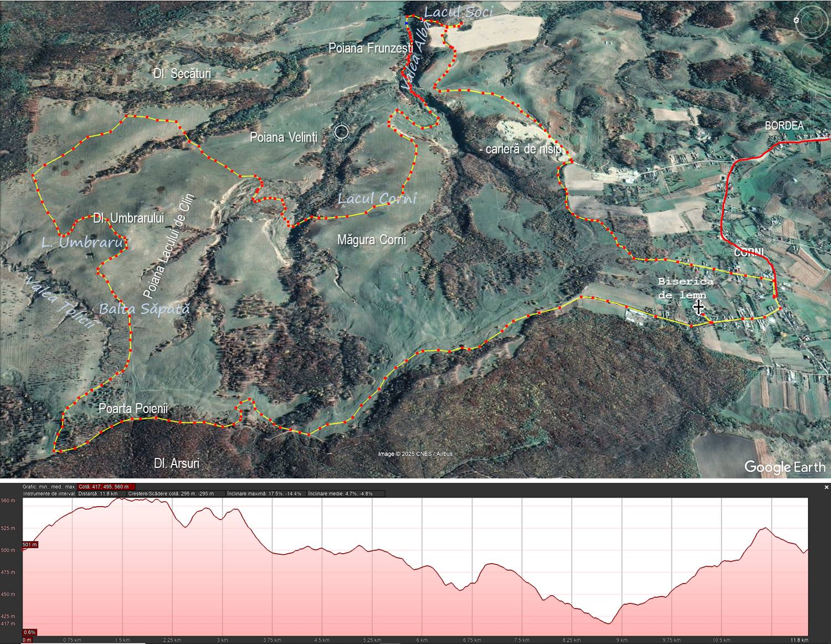The height and width of the screenshot is (644, 831).
Task: Click the Înclinare medie statistic field
Action: pos(340,493)
